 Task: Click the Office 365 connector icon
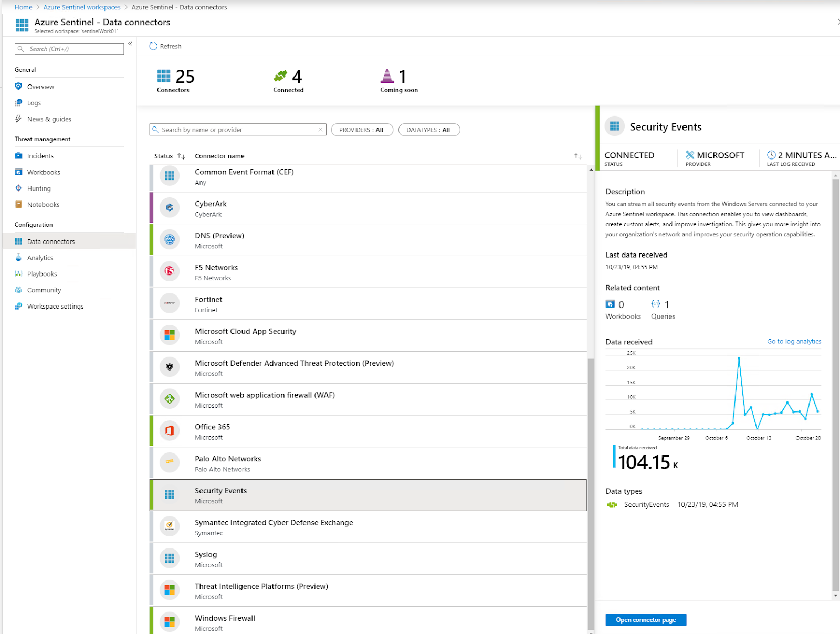point(170,431)
